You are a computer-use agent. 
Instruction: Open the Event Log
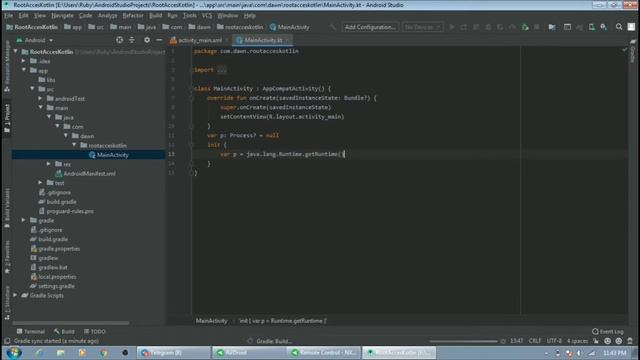(608, 331)
